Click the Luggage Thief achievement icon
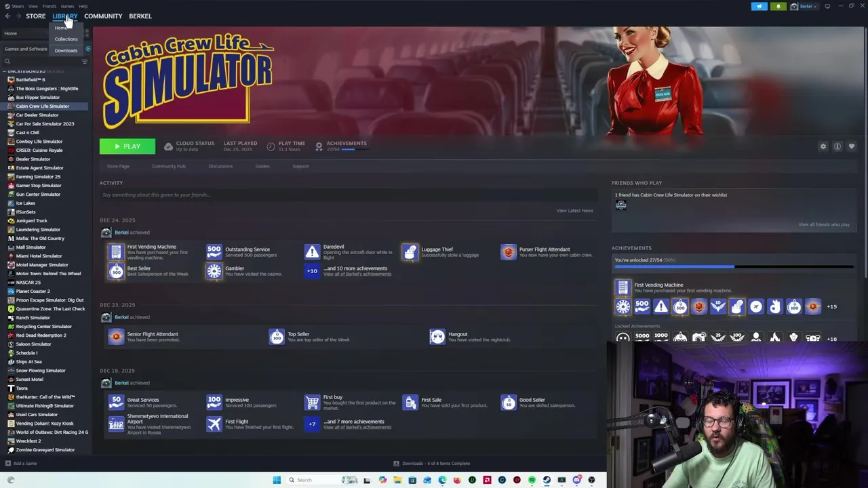 (410, 252)
